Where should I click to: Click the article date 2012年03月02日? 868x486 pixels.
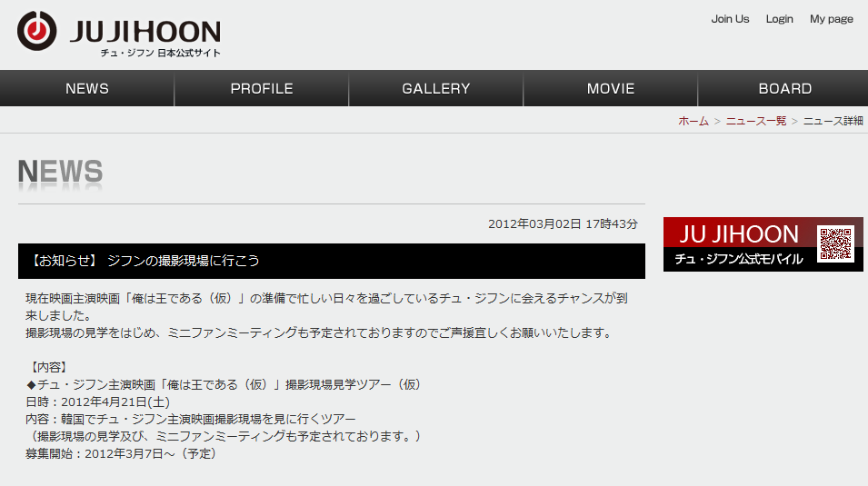(x=534, y=223)
